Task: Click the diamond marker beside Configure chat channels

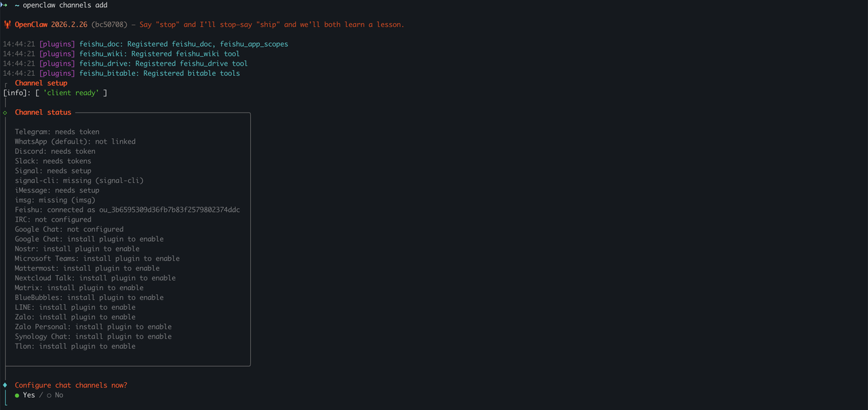Action: [5, 385]
